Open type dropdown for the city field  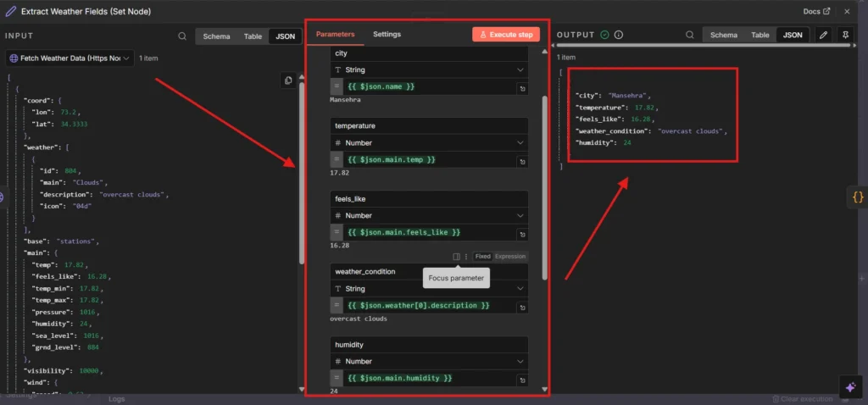click(429, 70)
